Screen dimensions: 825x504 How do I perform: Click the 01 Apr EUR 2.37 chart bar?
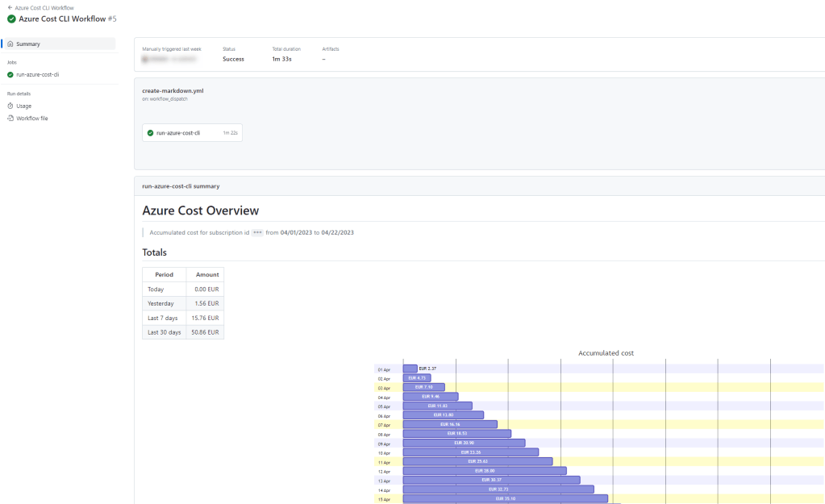tap(410, 369)
